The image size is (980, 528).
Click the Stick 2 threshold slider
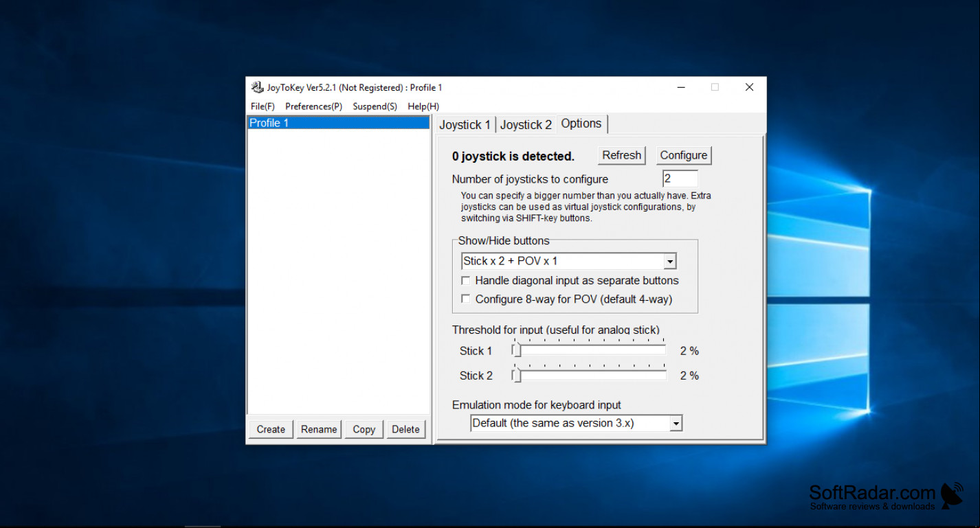589,376
